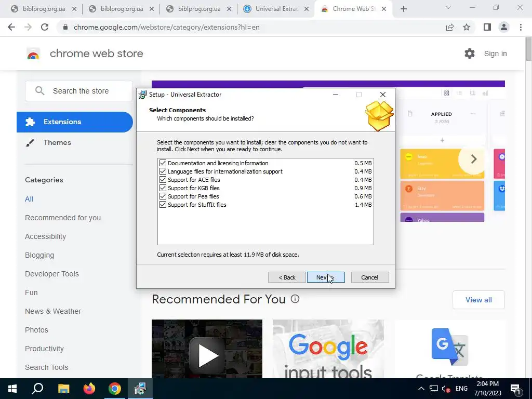Toggle Support for StuffIt files checkbox
The image size is (532, 399).
pos(163,205)
